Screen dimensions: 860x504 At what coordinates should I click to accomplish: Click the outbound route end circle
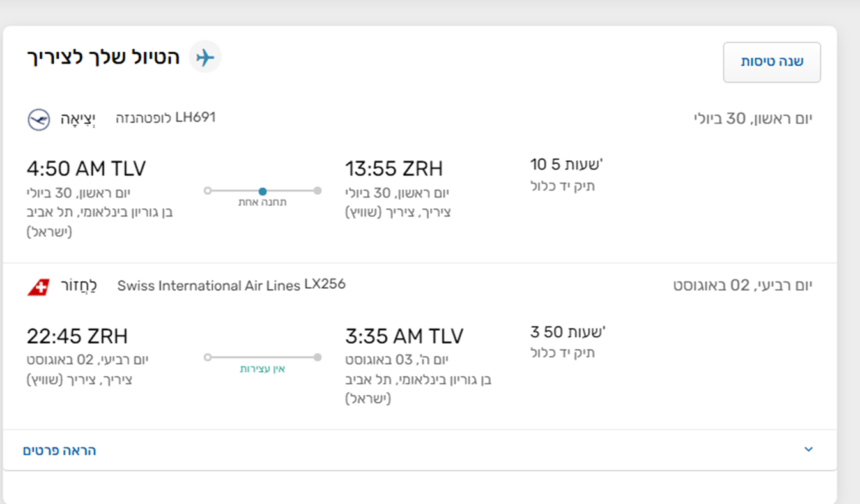[318, 190]
